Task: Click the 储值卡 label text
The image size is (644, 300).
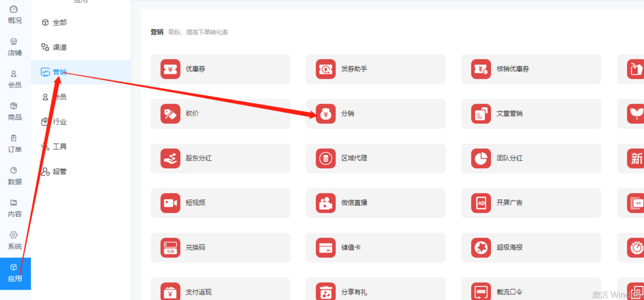Action: pos(351,247)
